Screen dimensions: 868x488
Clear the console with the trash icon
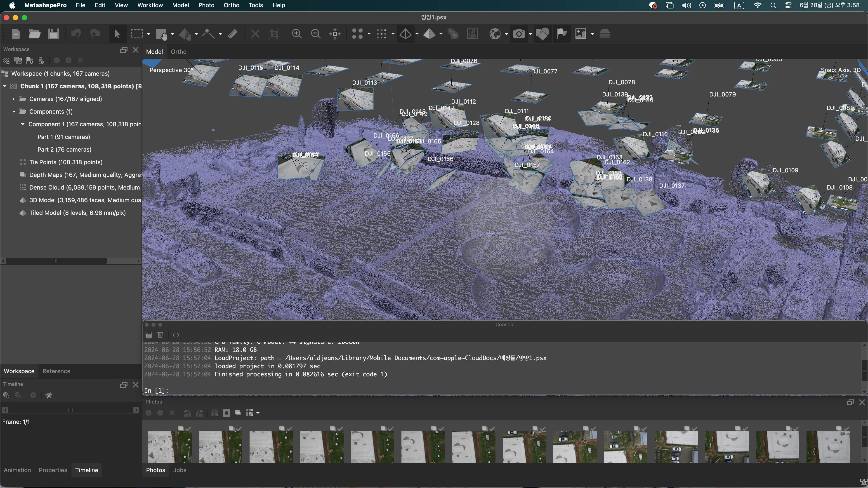160,335
